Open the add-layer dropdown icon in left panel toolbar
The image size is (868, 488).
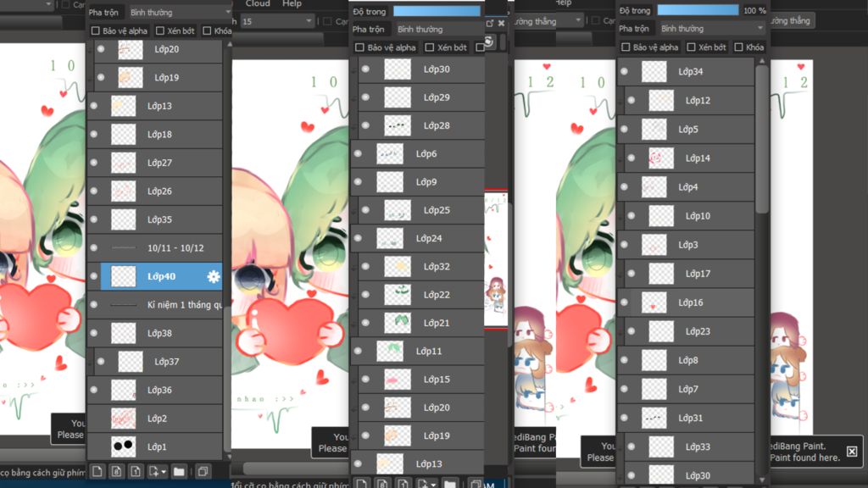[157, 471]
